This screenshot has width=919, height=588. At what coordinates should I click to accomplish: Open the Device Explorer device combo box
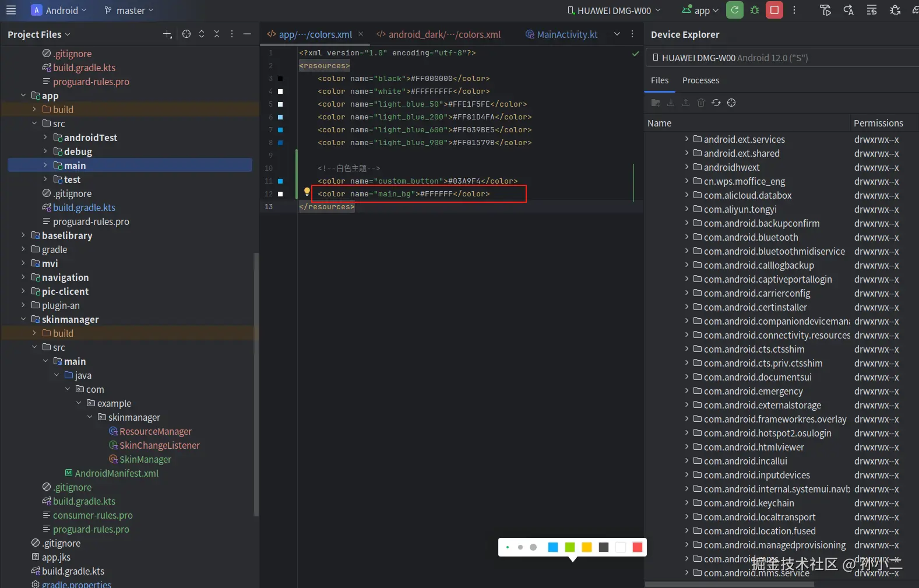pyautogui.click(x=782, y=58)
